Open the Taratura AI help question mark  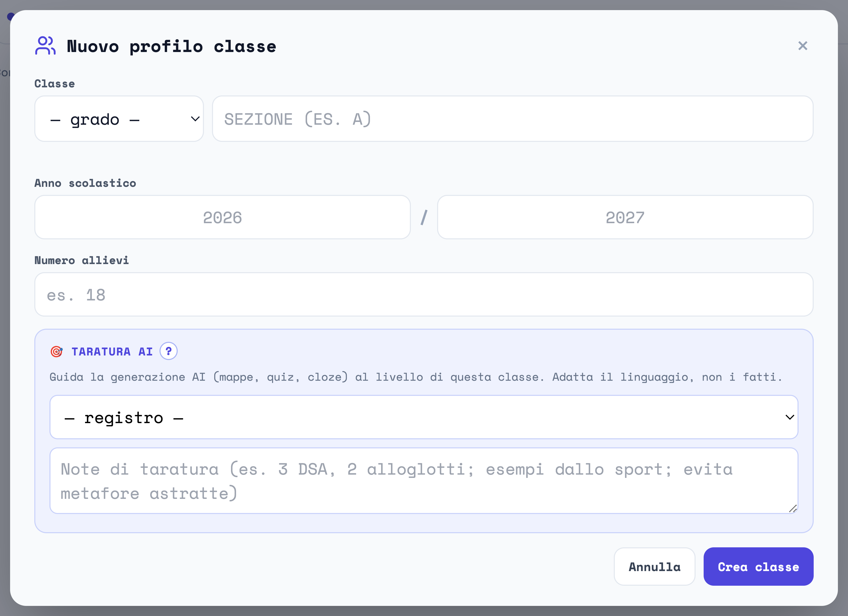point(169,351)
